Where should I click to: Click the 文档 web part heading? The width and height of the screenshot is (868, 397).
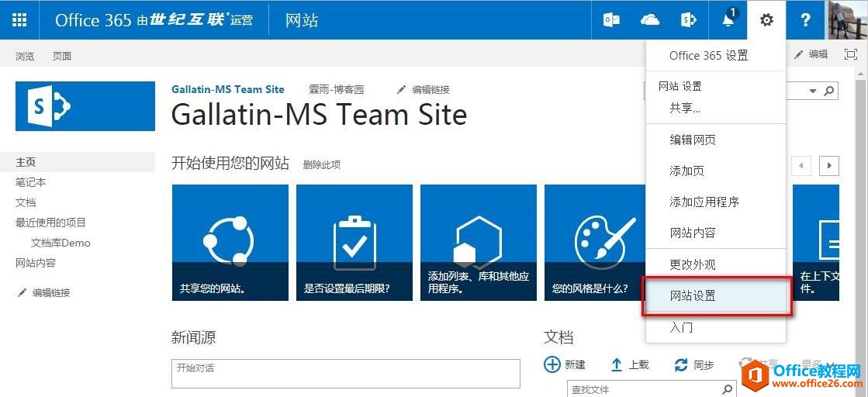click(558, 337)
